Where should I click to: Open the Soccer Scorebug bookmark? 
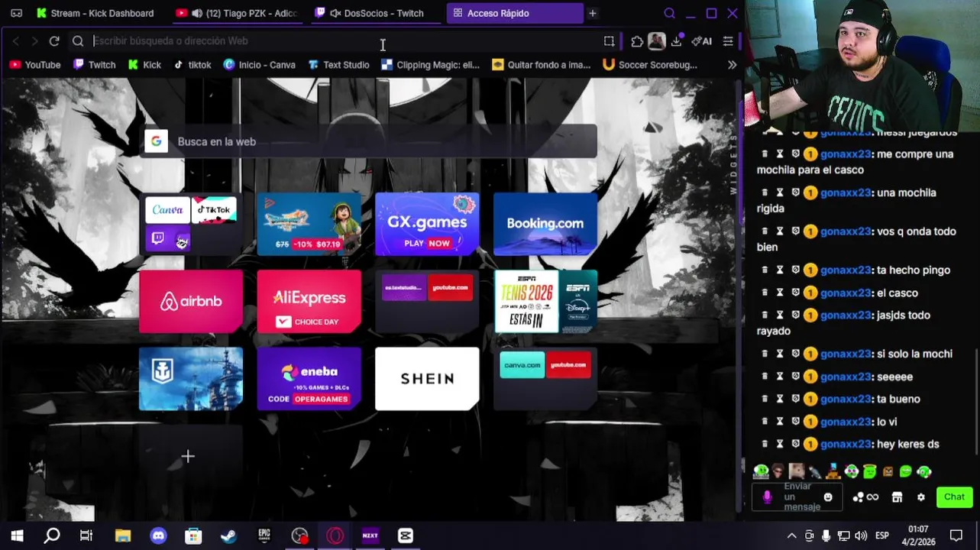coord(650,65)
